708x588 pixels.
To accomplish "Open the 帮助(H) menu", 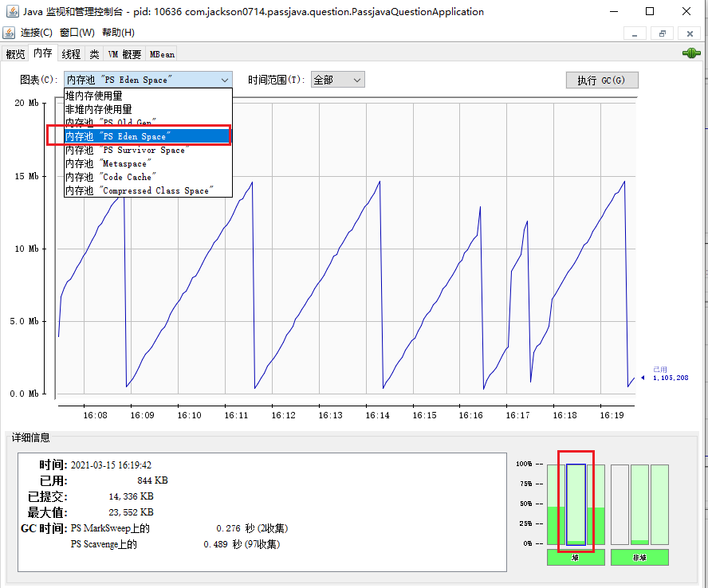I will pyautogui.click(x=118, y=33).
